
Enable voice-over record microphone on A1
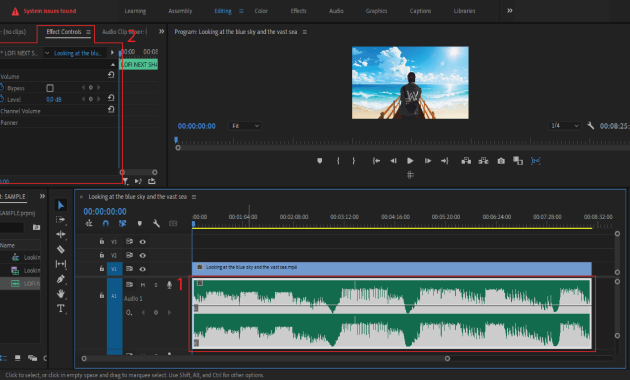[169, 285]
